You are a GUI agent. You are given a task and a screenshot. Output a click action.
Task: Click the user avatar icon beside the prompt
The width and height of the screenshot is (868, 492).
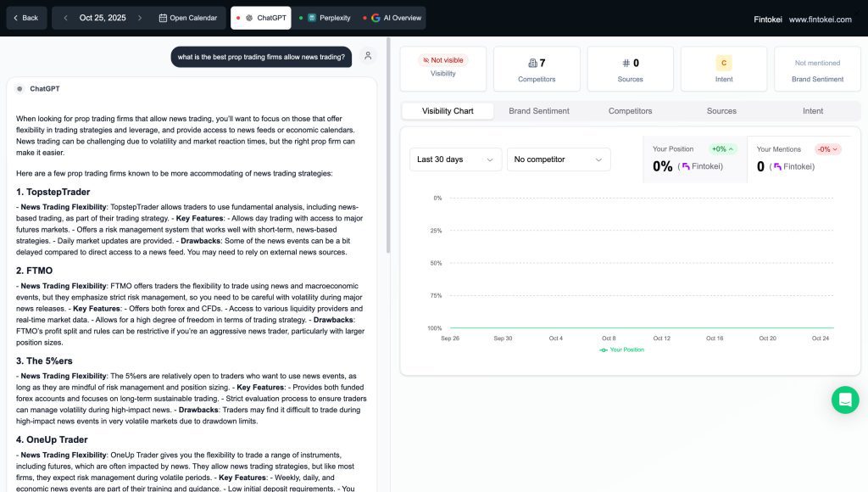pos(368,56)
